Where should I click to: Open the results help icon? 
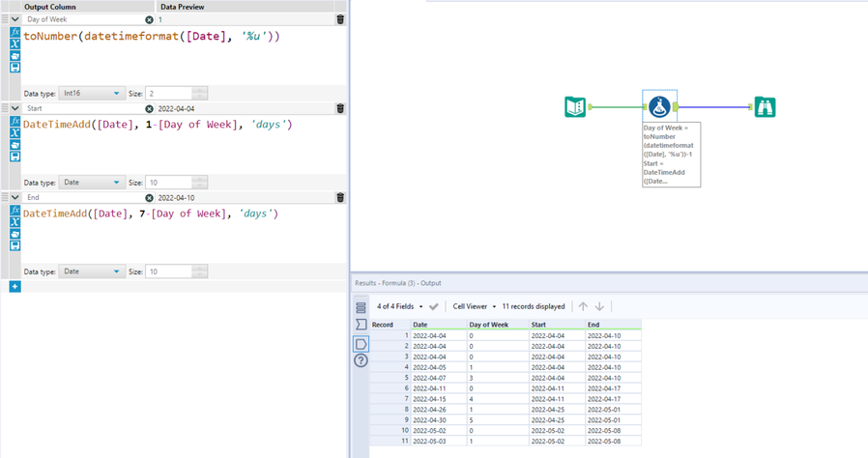pos(361,360)
